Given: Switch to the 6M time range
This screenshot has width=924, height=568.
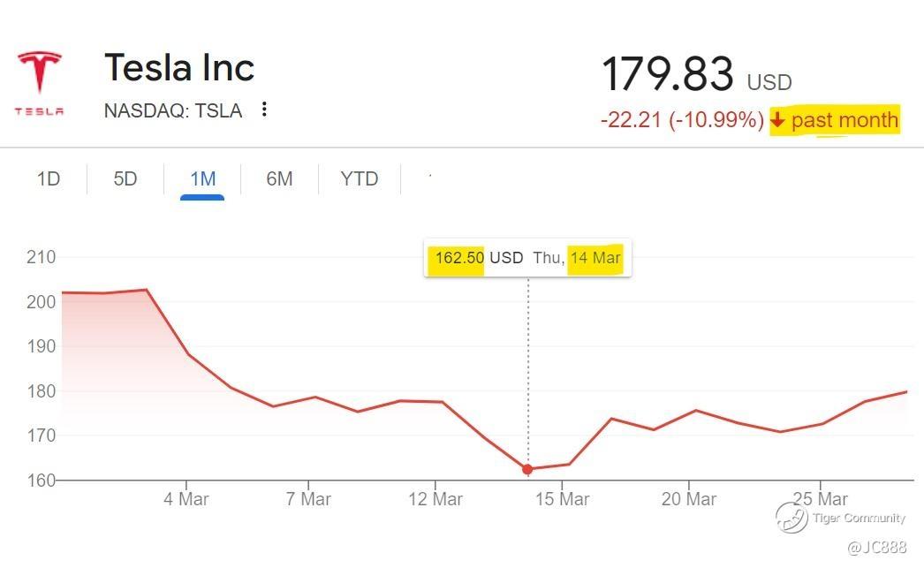Looking at the screenshot, I should click(x=279, y=179).
